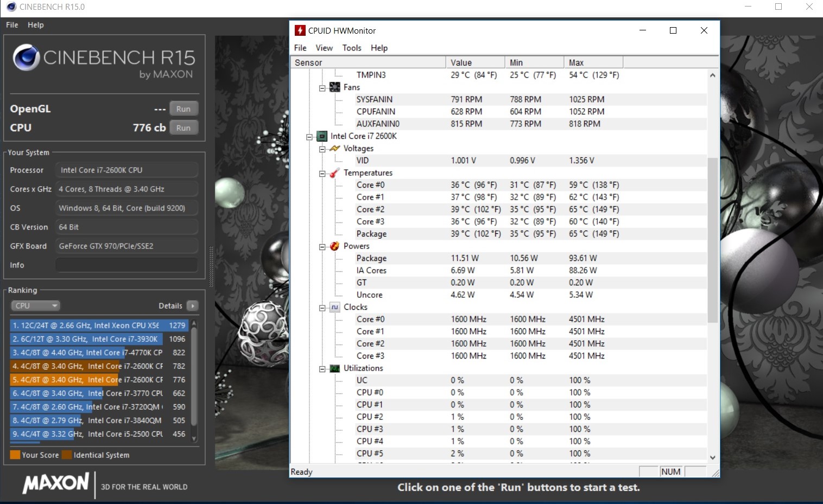The height and width of the screenshot is (504, 823).
Task: Run the CPU benchmark test
Action: [183, 128]
